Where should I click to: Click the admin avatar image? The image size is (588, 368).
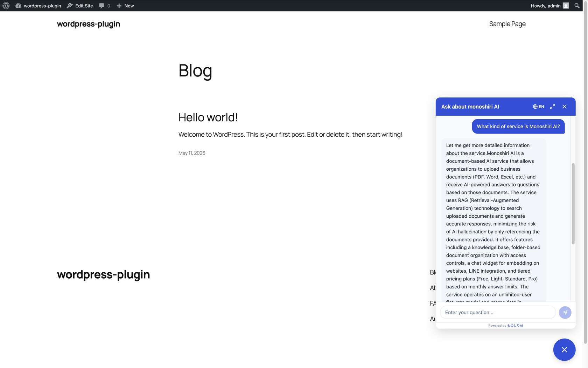(x=566, y=6)
